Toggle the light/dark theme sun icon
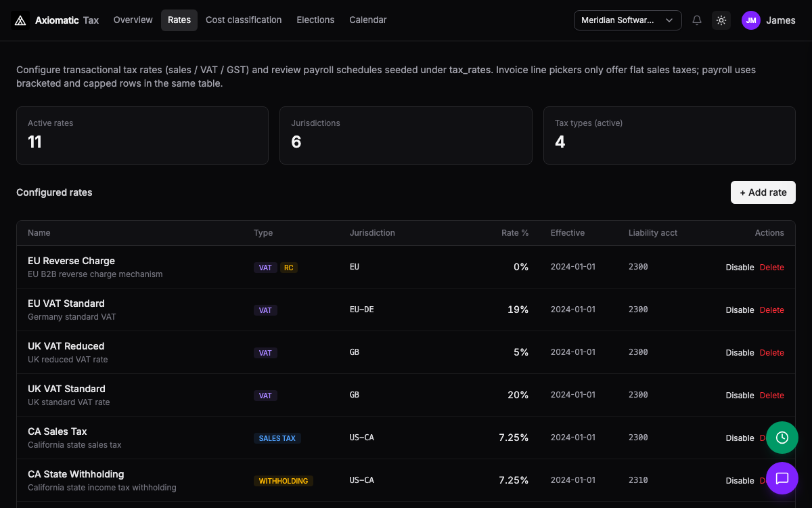This screenshot has width=812, height=508. 721,20
